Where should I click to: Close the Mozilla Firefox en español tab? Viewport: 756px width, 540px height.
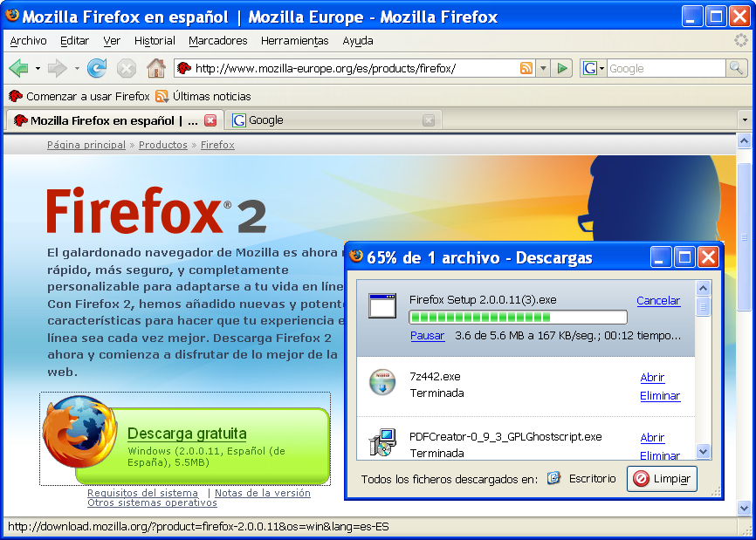(x=210, y=120)
